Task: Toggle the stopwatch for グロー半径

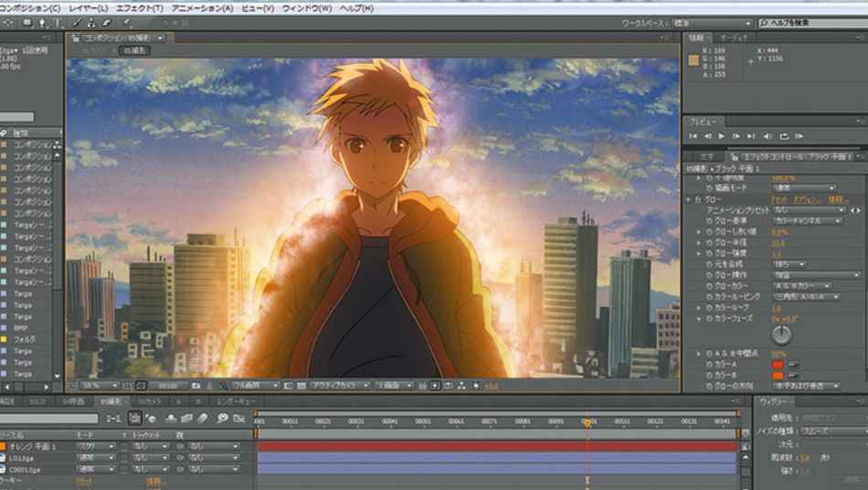Action: click(709, 242)
